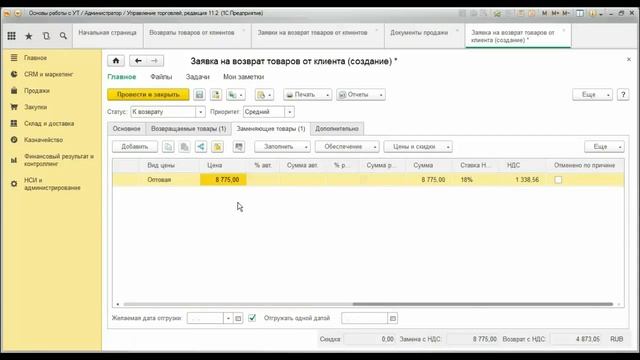Image resolution: width=640 pixels, height=360 pixels.
Task: Open the History icon in top panel
Action: 46,36
